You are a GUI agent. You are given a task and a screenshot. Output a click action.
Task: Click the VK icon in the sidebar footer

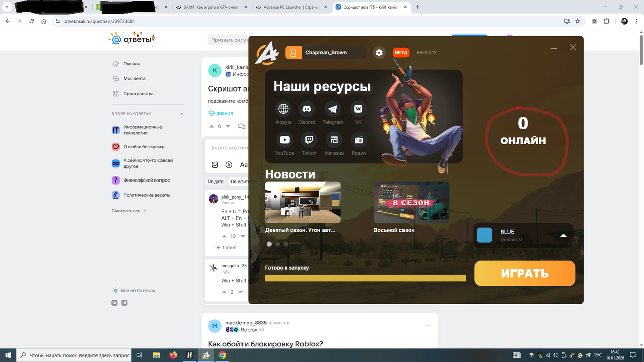click(x=114, y=303)
